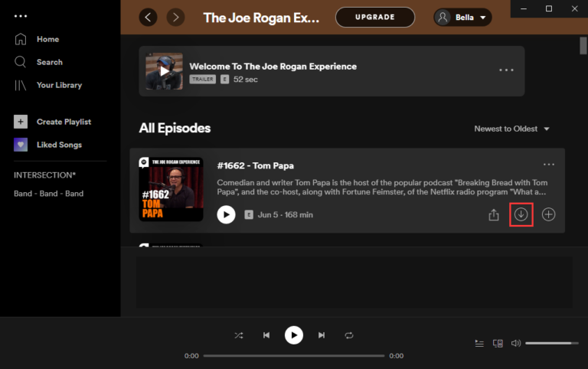Open Connect to a device
Image resolution: width=588 pixels, height=369 pixels.
click(498, 343)
